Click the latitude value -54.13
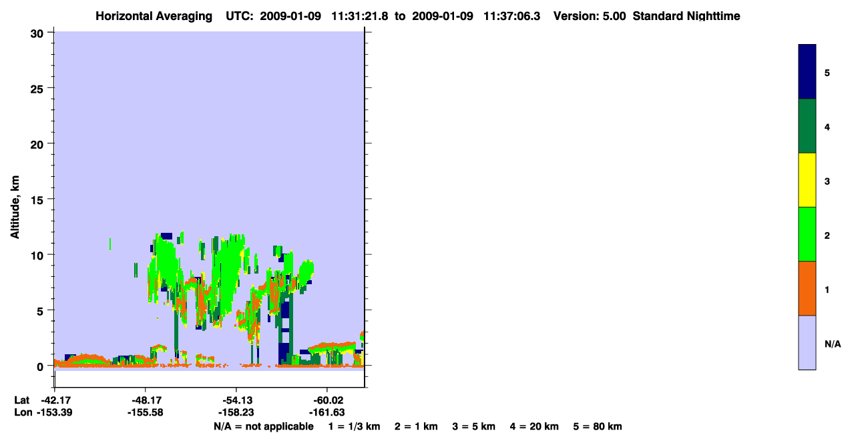The width and height of the screenshot is (868, 445). 236,400
